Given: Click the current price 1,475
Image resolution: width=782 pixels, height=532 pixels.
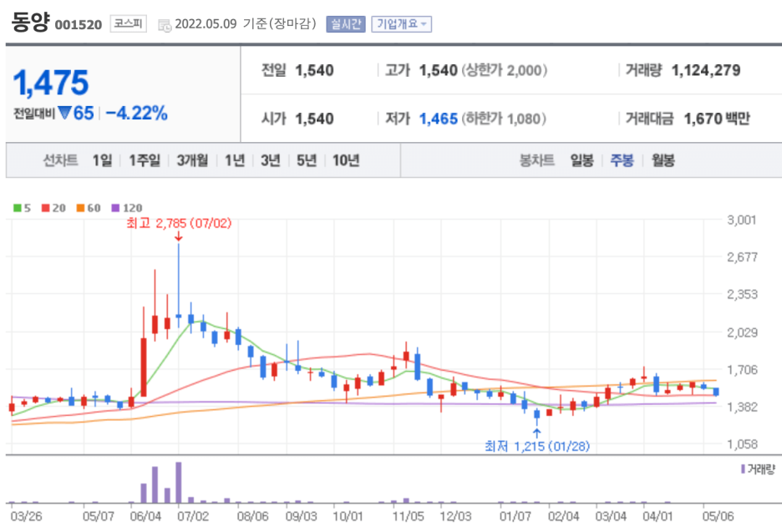Looking at the screenshot, I should point(51,83).
